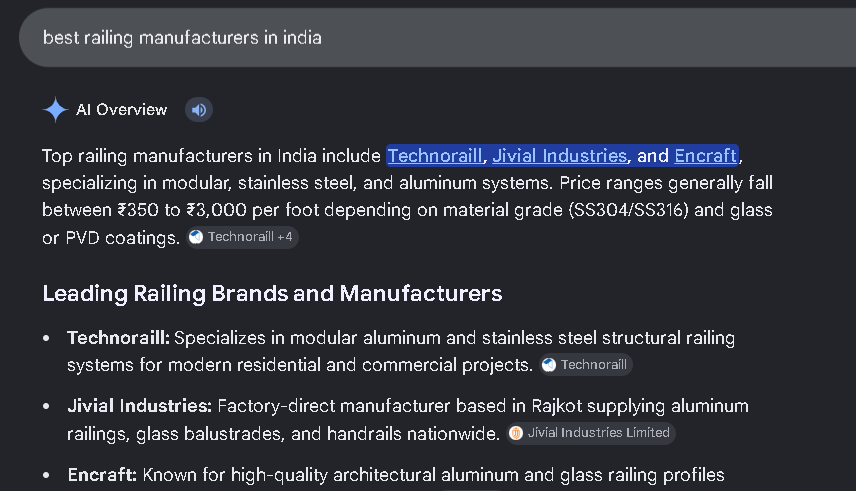Viewport: 856px width, 491px height.
Task: Click the Technoraill favicon in +4 chip
Action: point(196,237)
